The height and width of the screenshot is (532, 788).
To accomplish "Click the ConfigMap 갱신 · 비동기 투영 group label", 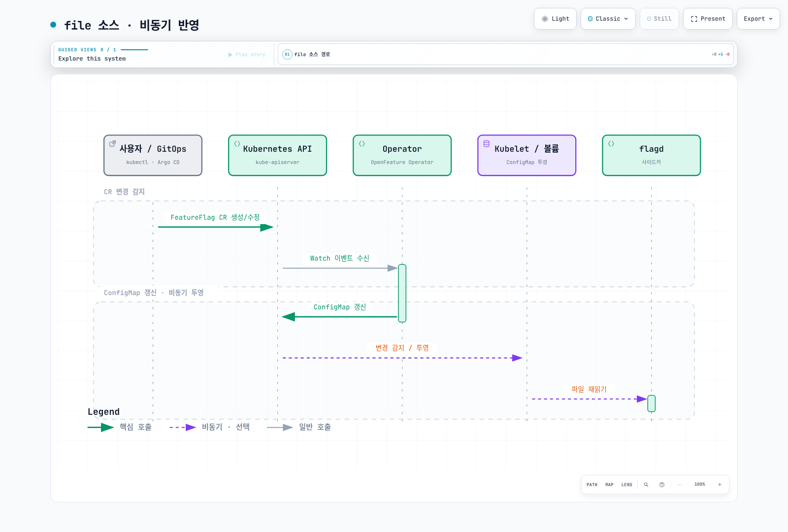I will click(154, 293).
